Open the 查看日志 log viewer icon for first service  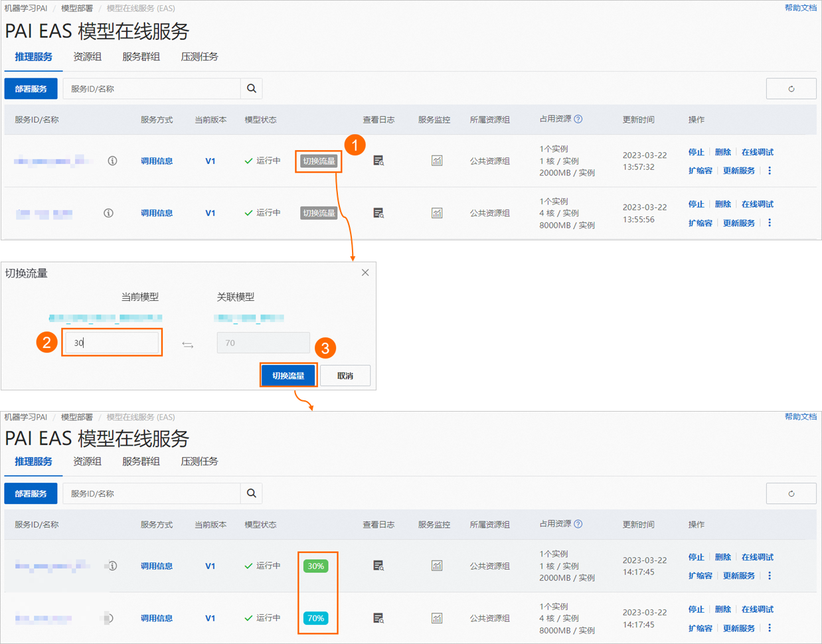[378, 160]
